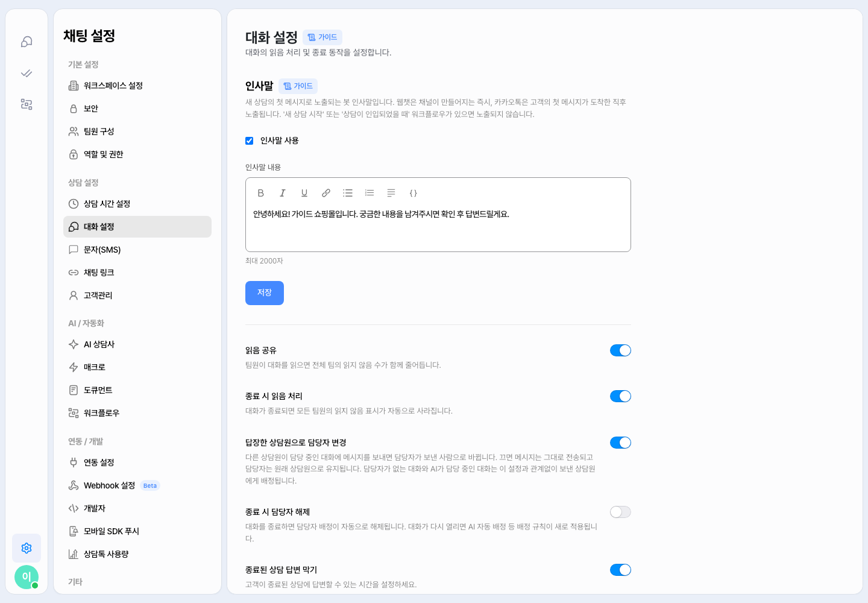Screen dimensions: 868x603
Task: Go to 보안 settings
Action: pyautogui.click(x=137, y=109)
